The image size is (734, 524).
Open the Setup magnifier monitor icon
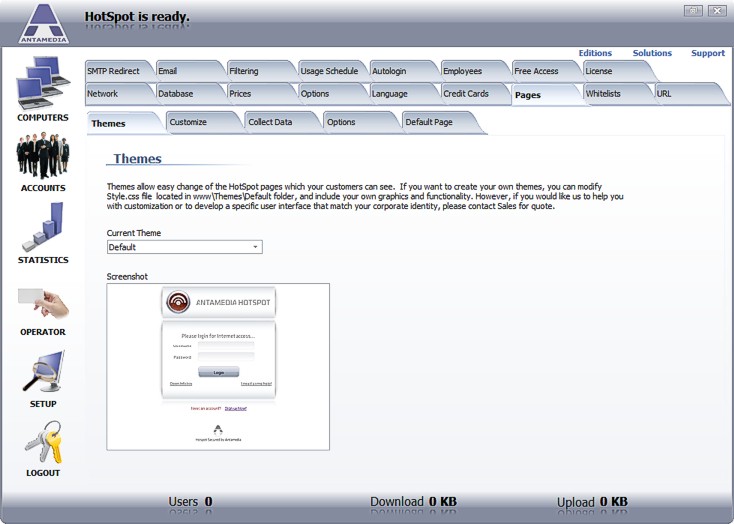click(x=43, y=371)
